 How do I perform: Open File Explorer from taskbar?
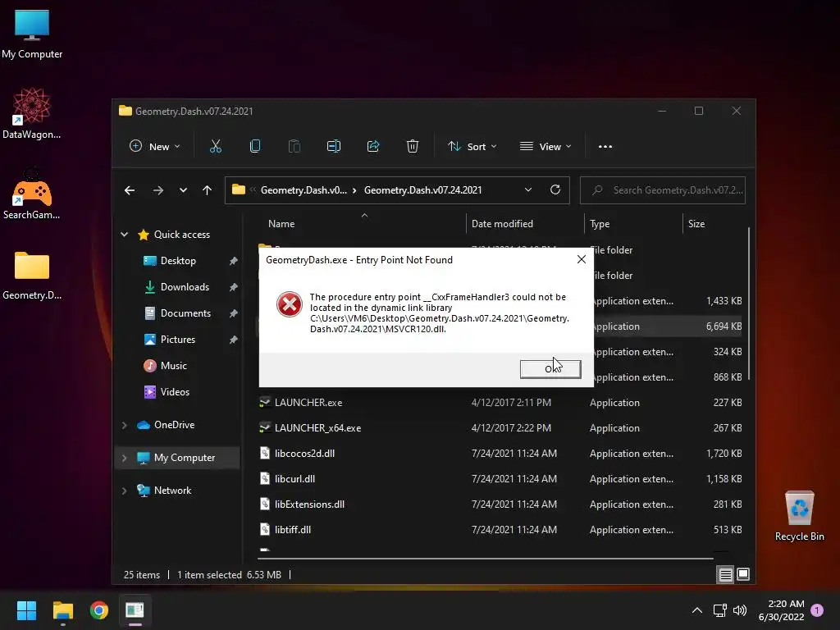[62, 610]
